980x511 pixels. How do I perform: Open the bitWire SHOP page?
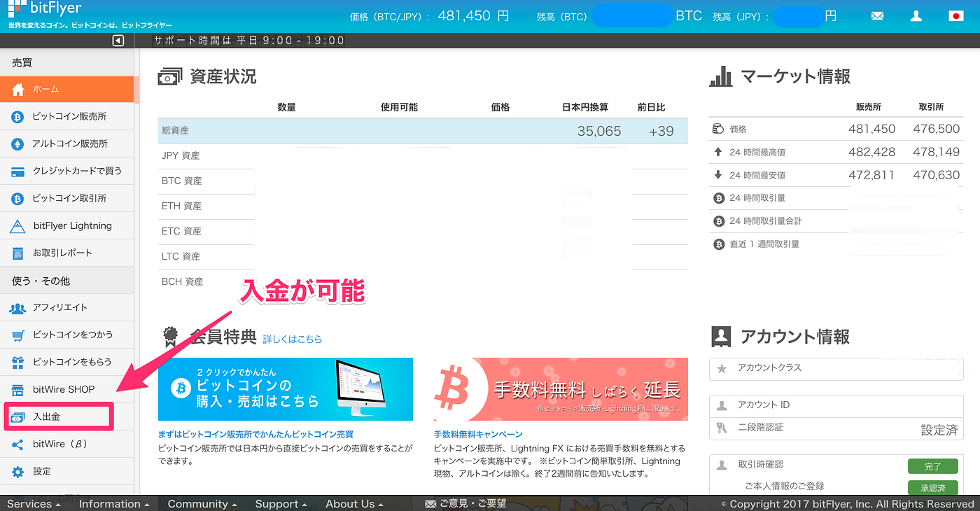click(66, 390)
